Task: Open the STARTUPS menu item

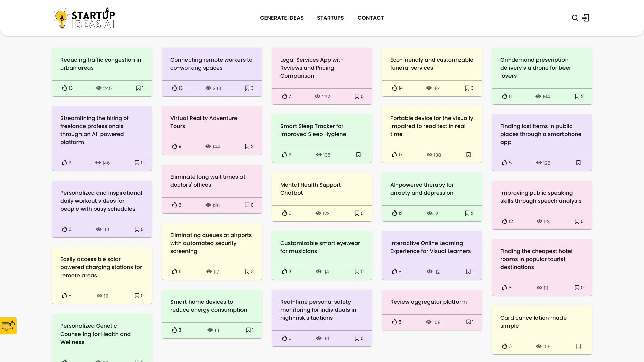Action: coord(330,18)
